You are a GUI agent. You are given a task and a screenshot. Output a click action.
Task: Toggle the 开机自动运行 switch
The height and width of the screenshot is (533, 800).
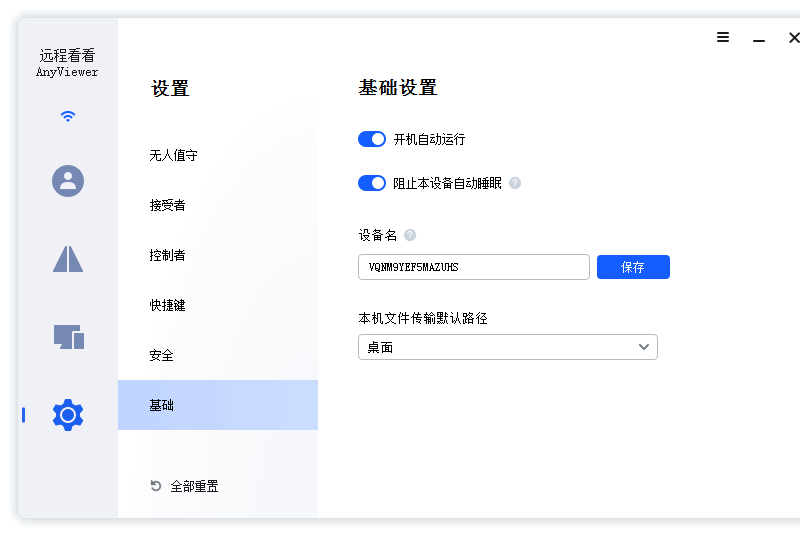pyautogui.click(x=372, y=139)
